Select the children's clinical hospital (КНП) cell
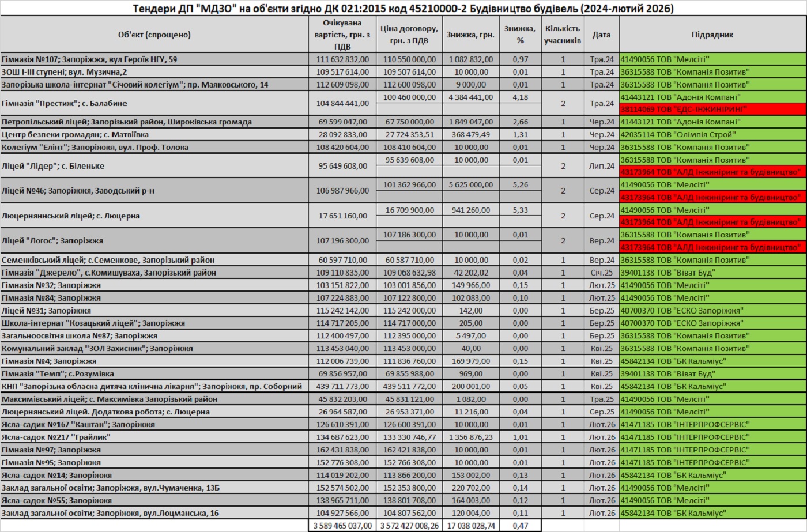 [154, 387]
